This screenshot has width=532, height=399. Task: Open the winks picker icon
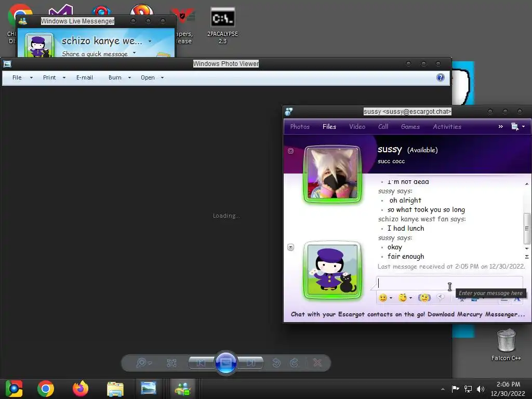coord(405,298)
